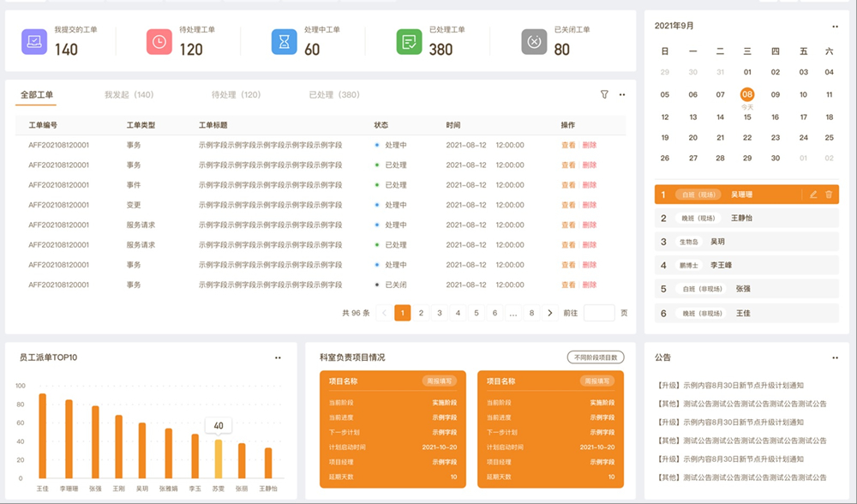
Task: Open more options on the 公告 panel
Action: pyautogui.click(x=836, y=357)
